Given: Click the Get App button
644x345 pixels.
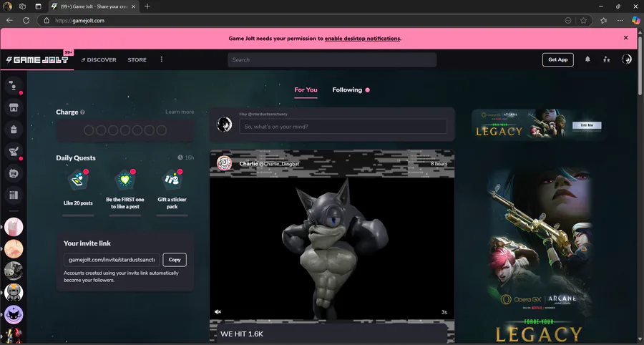Looking at the screenshot, I should pos(557,59).
